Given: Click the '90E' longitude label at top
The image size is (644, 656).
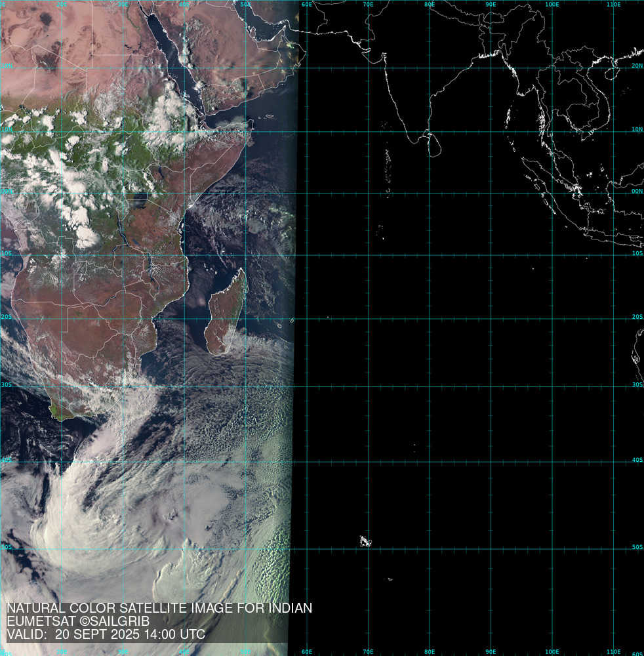Looking at the screenshot, I should click(491, 5).
